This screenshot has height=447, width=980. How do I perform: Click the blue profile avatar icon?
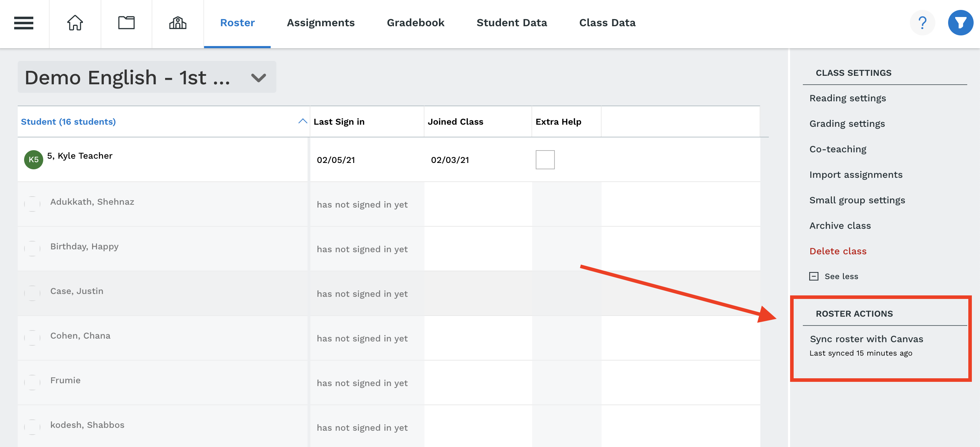coord(960,23)
